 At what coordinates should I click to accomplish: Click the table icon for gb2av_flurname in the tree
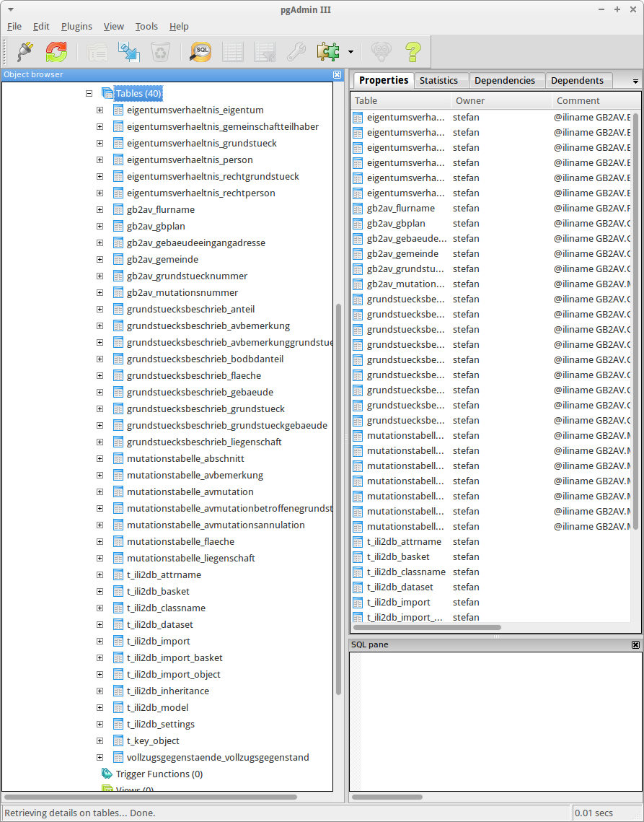[x=118, y=210]
